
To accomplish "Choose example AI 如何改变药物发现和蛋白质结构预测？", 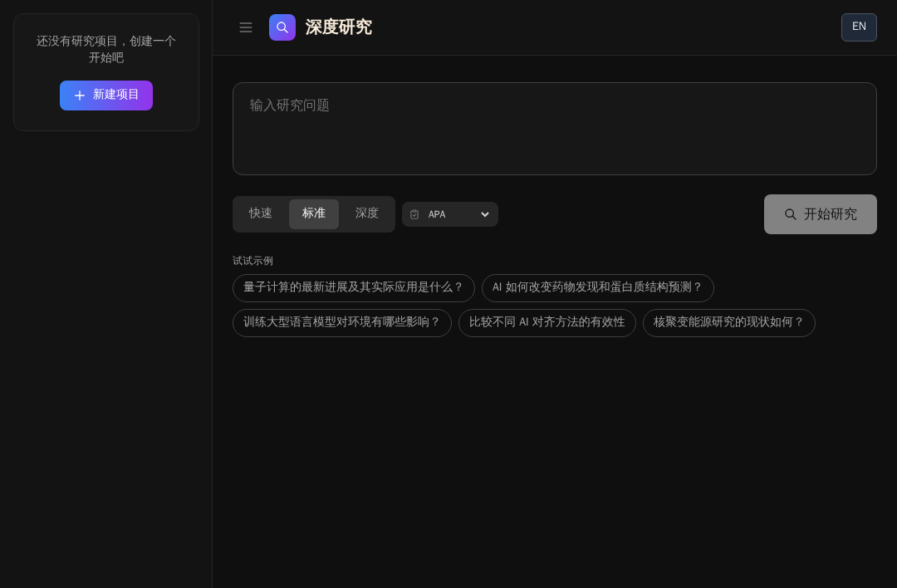I will (x=597, y=287).
